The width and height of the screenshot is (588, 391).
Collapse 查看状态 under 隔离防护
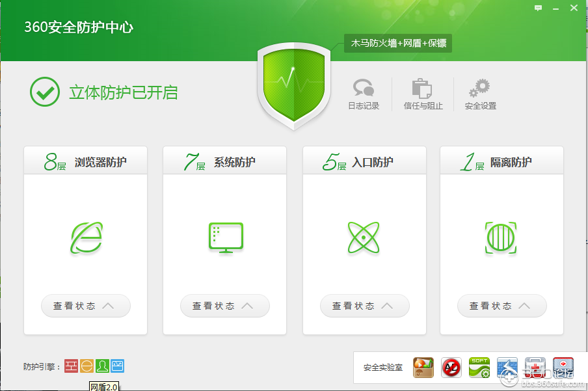click(x=501, y=306)
